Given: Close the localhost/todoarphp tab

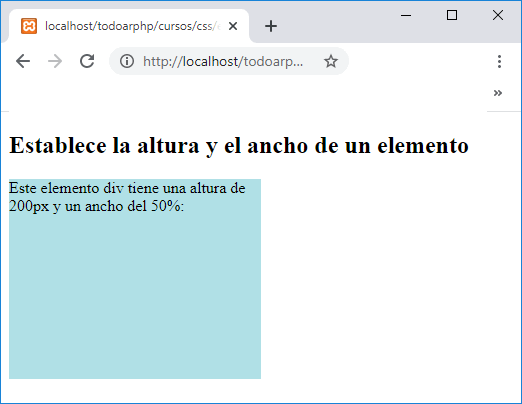Looking at the screenshot, I should [x=233, y=26].
